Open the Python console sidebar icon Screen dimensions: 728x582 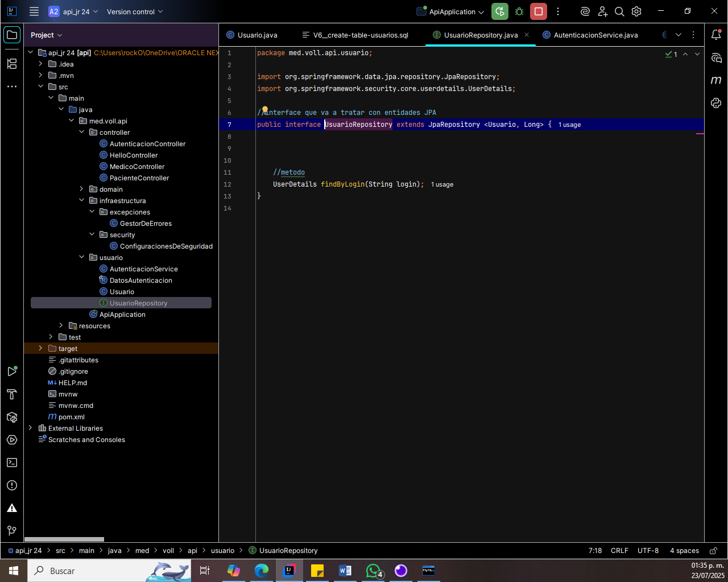click(x=716, y=103)
